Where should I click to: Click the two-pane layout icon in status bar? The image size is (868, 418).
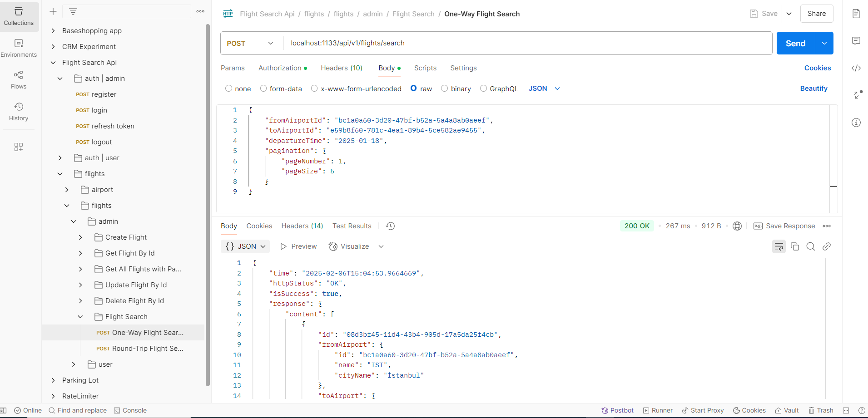pyautogui.click(x=846, y=410)
